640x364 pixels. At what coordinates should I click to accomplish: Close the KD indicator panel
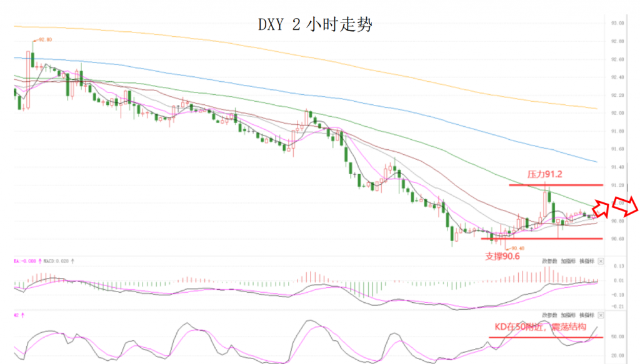[x=601, y=315]
